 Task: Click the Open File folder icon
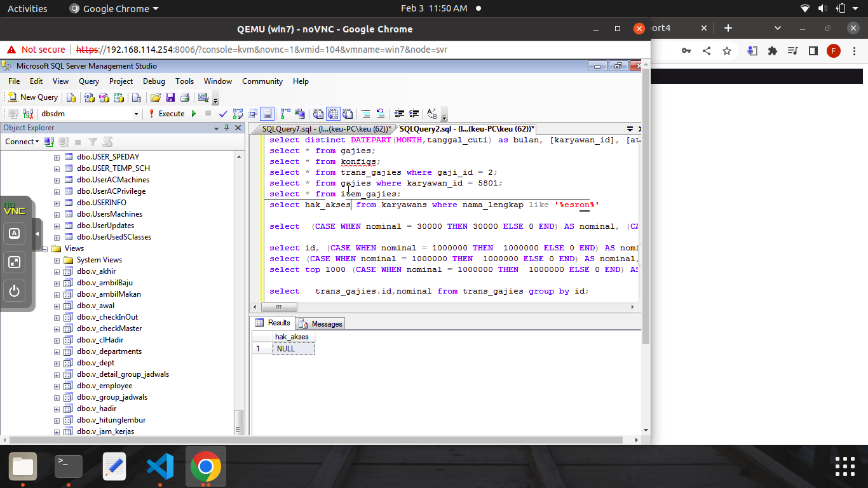point(155,97)
